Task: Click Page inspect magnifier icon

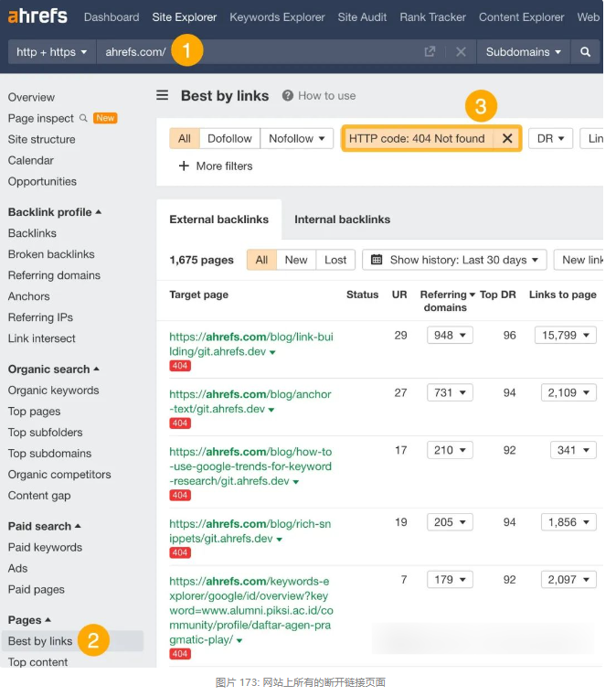Action: click(83, 118)
